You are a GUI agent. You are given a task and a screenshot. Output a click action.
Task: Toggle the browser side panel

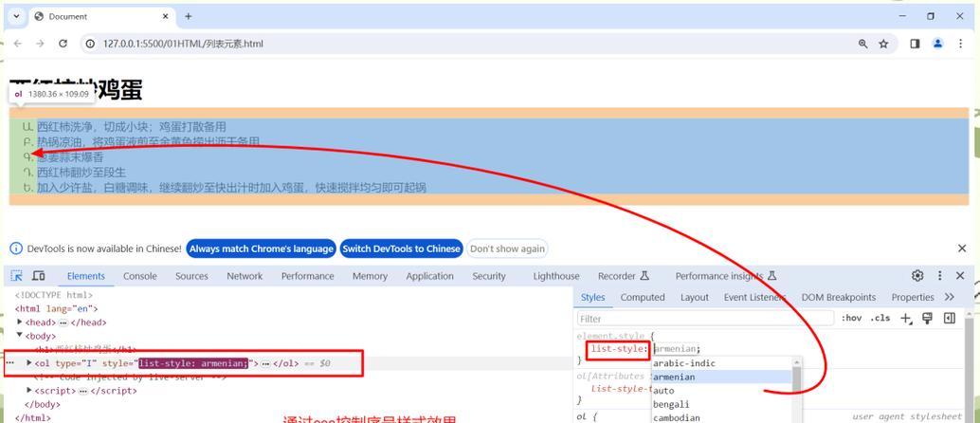pos(915,44)
